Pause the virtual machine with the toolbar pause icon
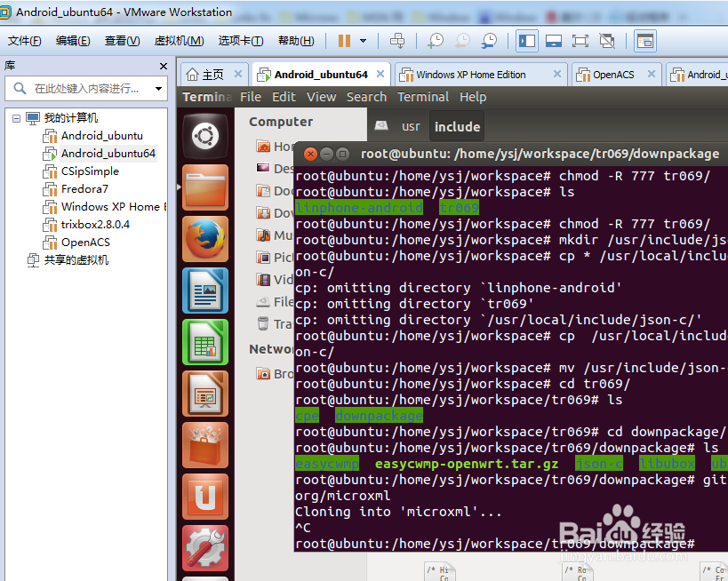 coord(344,41)
